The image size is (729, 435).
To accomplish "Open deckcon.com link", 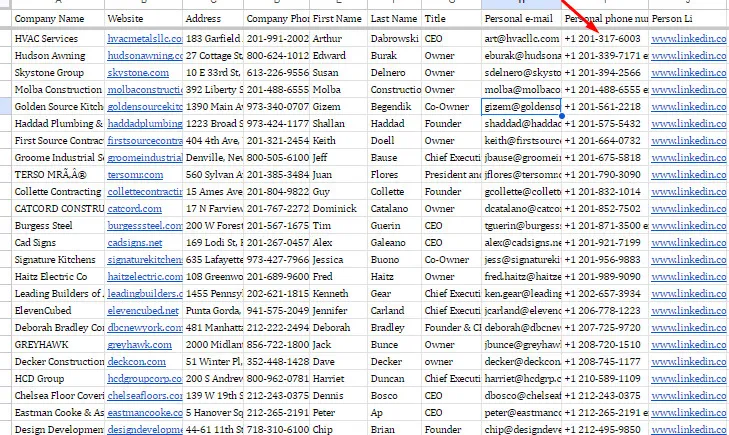I will pos(136,362).
